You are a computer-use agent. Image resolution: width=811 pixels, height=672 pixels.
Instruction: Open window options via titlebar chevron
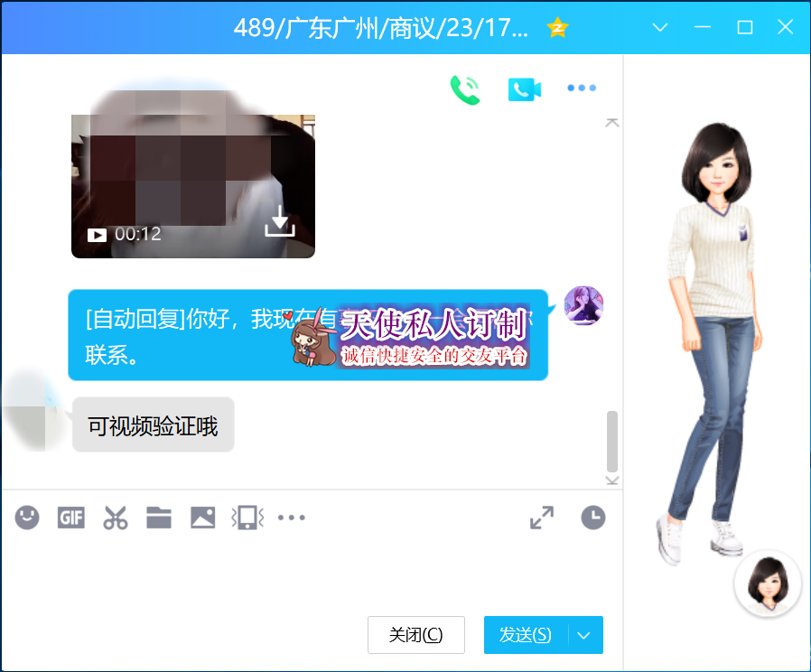click(659, 27)
